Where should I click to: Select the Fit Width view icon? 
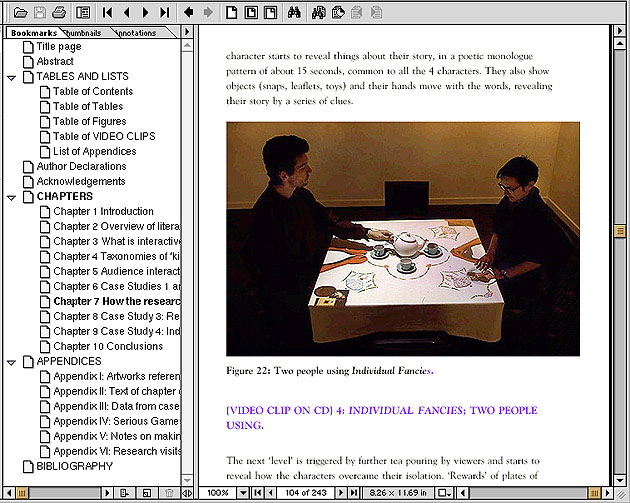[x=270, y=13]
